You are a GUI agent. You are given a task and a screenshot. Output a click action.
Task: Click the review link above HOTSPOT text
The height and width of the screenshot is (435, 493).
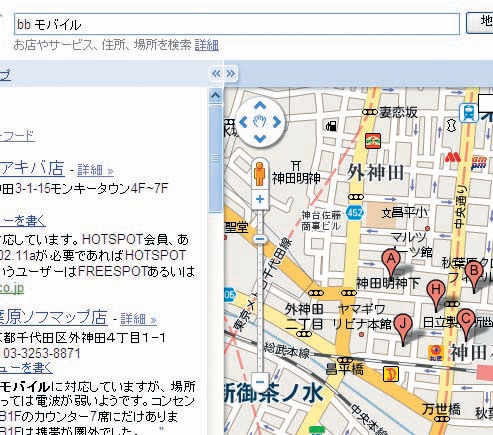pyautogui.click(x=23, y=221)
